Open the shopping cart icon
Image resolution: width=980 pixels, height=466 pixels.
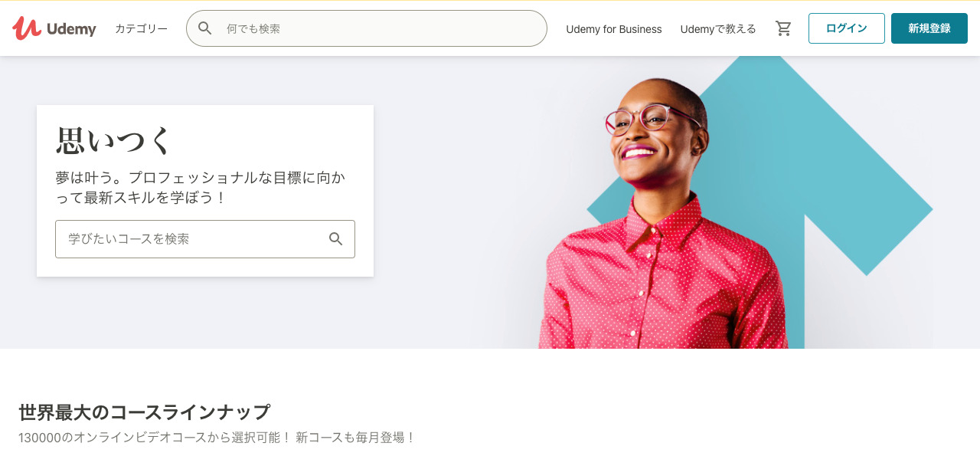[783, 28]
